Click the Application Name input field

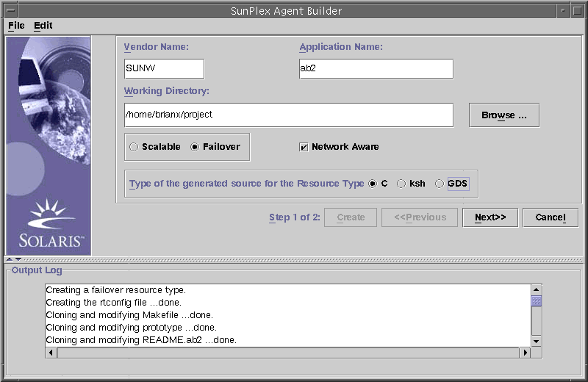tap(376, 68)
